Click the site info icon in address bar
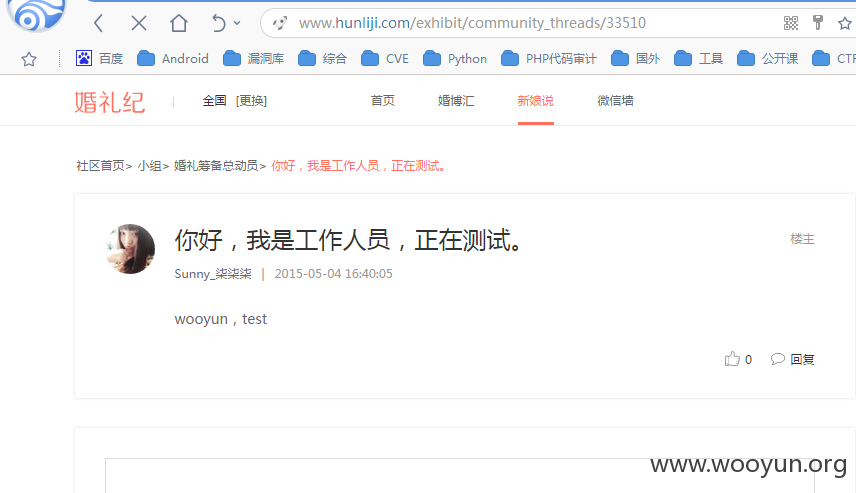Viewport: 856px width, 493px height. tap(280, 23)
